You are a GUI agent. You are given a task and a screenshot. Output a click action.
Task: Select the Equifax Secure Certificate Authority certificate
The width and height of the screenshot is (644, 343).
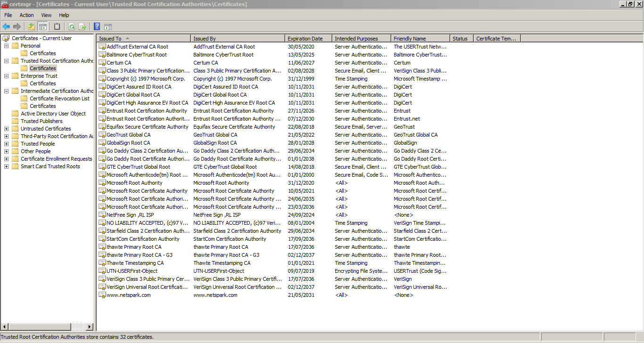147,127
